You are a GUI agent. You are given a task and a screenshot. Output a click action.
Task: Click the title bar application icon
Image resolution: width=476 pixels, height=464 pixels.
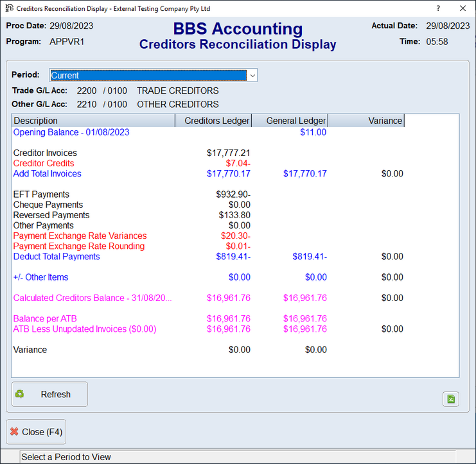click(9, 8)
